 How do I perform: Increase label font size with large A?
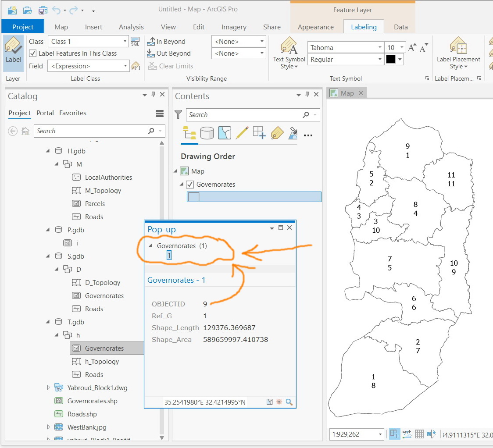pyautogui.click(x=411, y=48)
